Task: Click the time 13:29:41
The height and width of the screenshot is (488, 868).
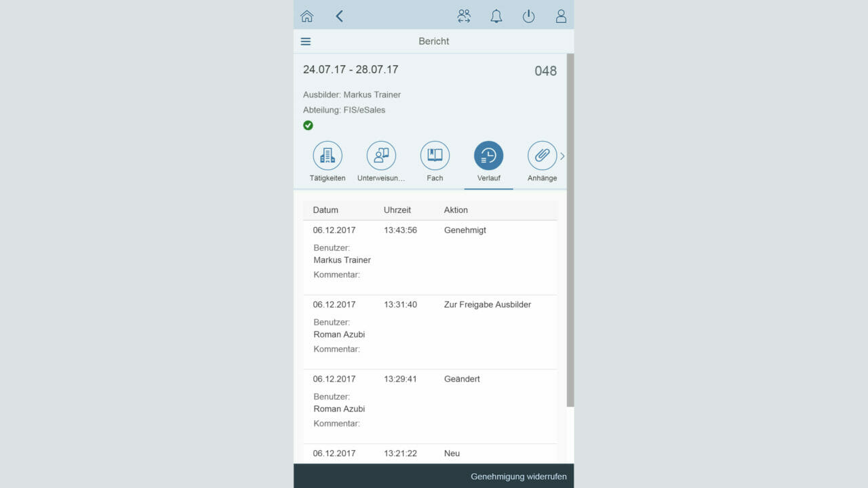Action: 400,379
